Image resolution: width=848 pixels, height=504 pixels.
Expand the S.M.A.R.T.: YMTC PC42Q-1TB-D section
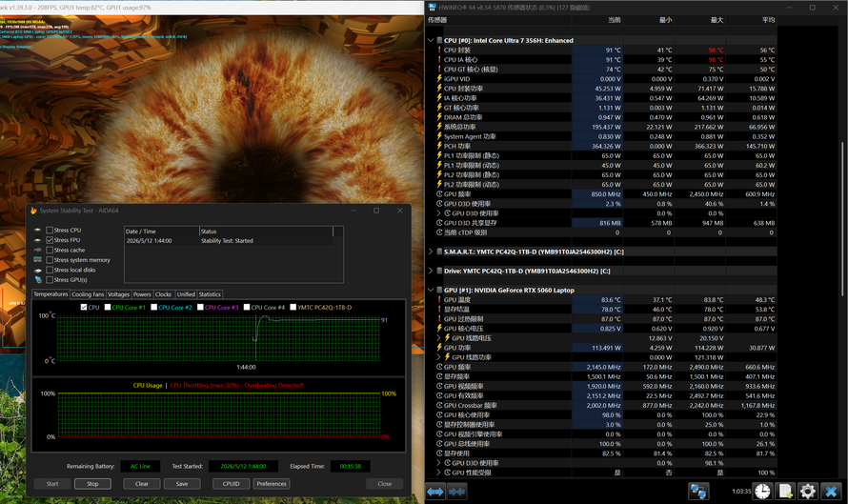coord(431,252)
